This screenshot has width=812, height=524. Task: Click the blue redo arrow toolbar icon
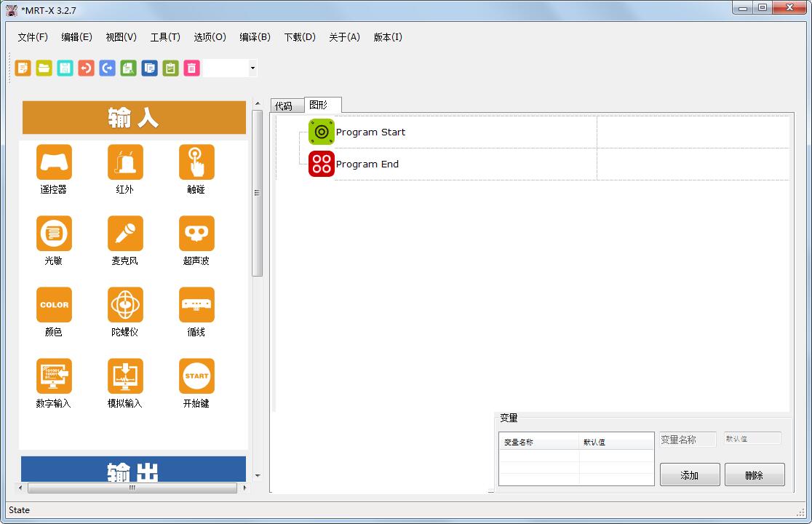click(x=107, y=68)
